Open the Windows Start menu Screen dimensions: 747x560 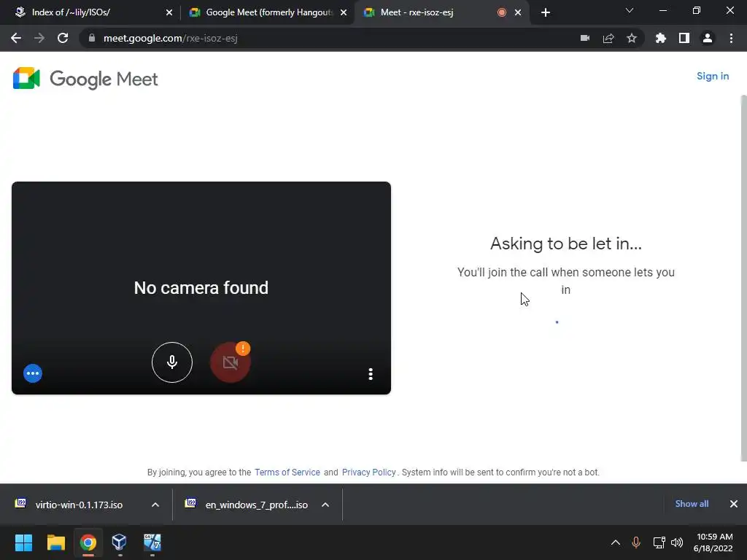(x=23, y=542)
